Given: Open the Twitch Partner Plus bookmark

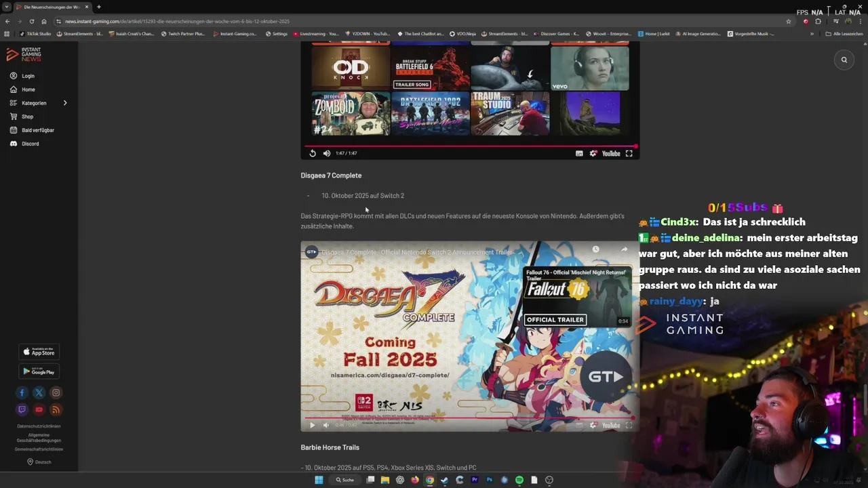Looking at the screenshot, I should click(183, 33).
